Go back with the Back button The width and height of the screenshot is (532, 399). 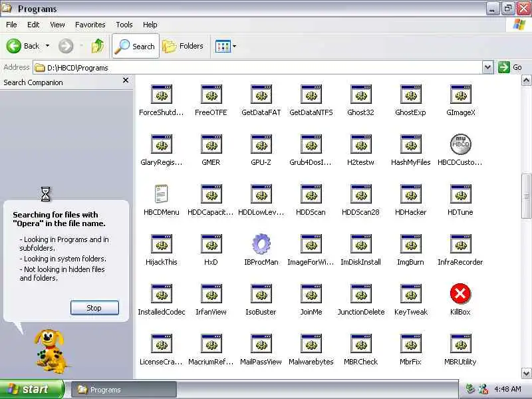pos(23,46)
